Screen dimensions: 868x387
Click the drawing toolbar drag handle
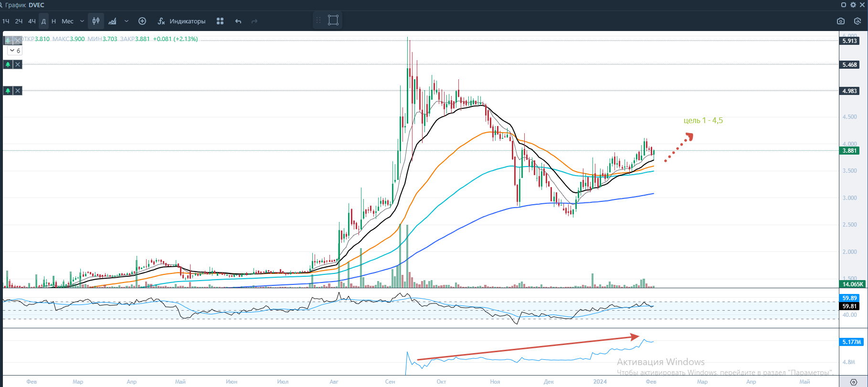(318, 20)
